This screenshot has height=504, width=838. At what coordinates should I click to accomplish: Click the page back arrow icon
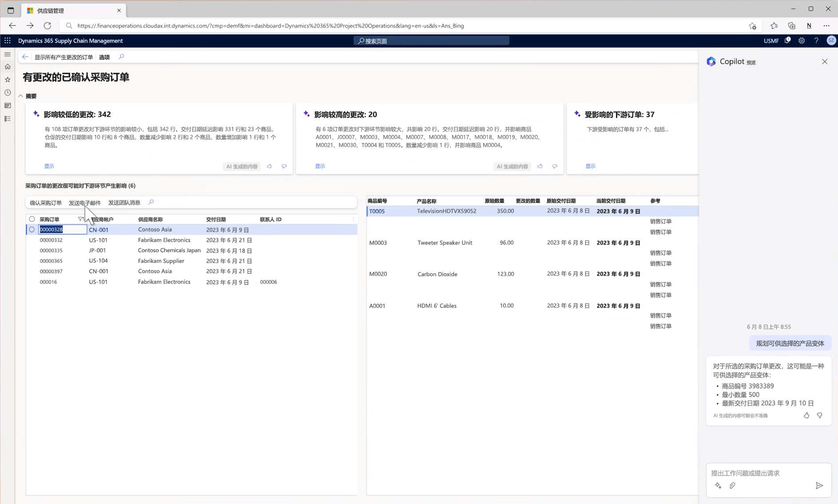coord(25,57)
